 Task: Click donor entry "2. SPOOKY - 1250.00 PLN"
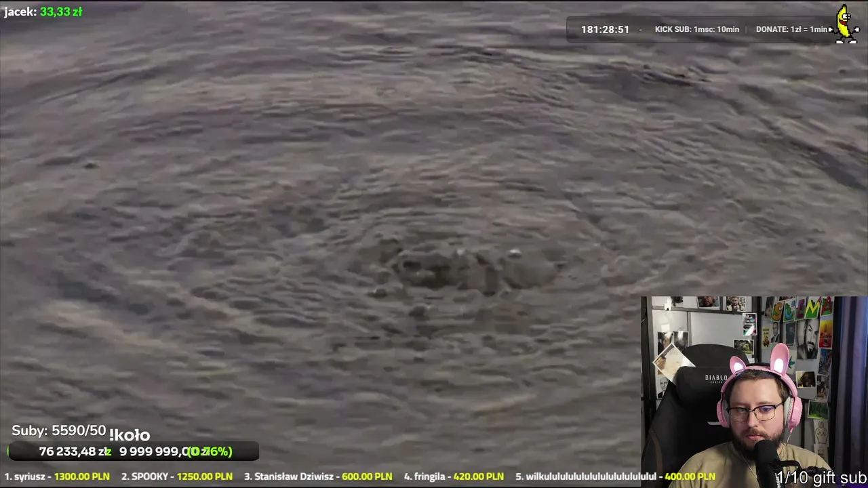[176, 476]
